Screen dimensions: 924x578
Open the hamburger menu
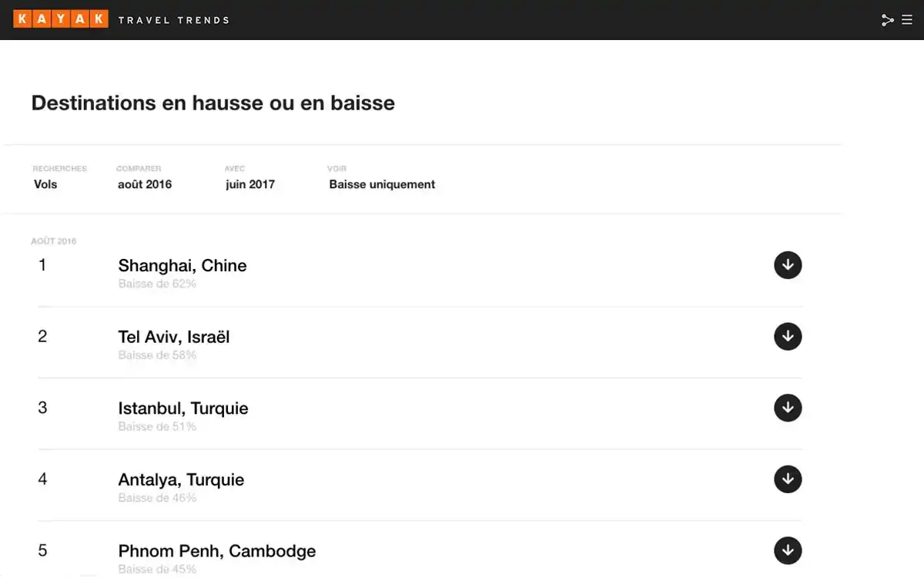point(907,20)
